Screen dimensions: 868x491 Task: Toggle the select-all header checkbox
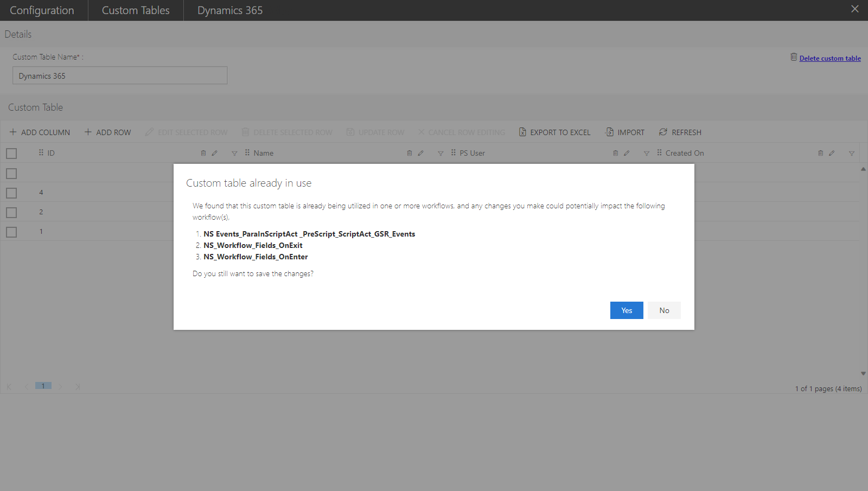coord(11,154)
